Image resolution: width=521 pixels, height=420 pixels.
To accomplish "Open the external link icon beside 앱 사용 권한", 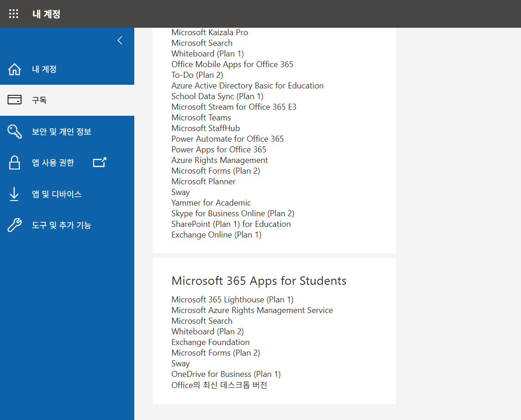I will point(100,162).
